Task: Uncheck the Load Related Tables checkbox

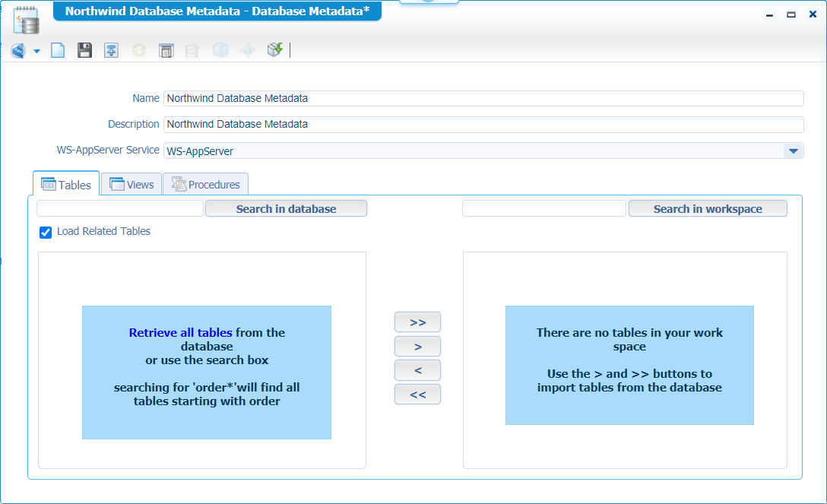Action: click(46, 232)
